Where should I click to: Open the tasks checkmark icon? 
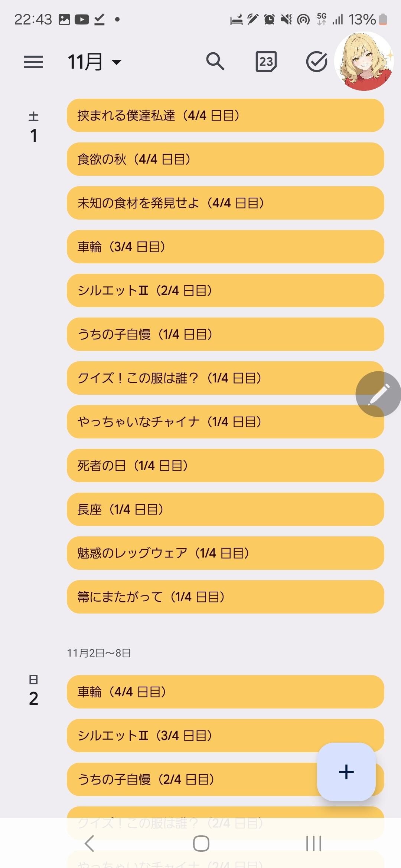tap(316, 62)
